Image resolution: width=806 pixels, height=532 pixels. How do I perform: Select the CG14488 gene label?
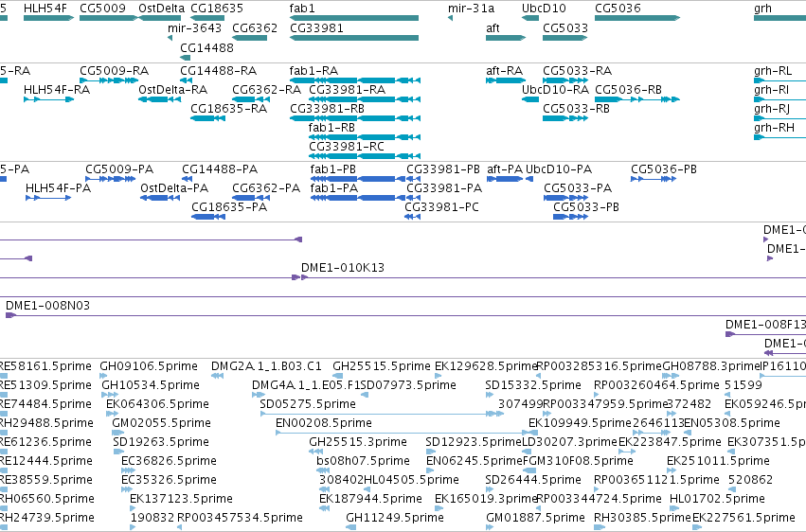pos(206,47)
